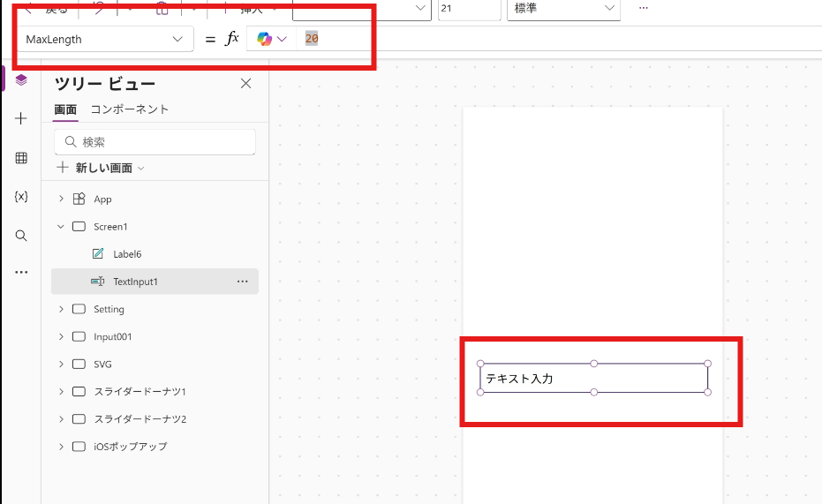Open the Tree view layers icon
The width and height of the screenshot is (822, 504).
21,79
